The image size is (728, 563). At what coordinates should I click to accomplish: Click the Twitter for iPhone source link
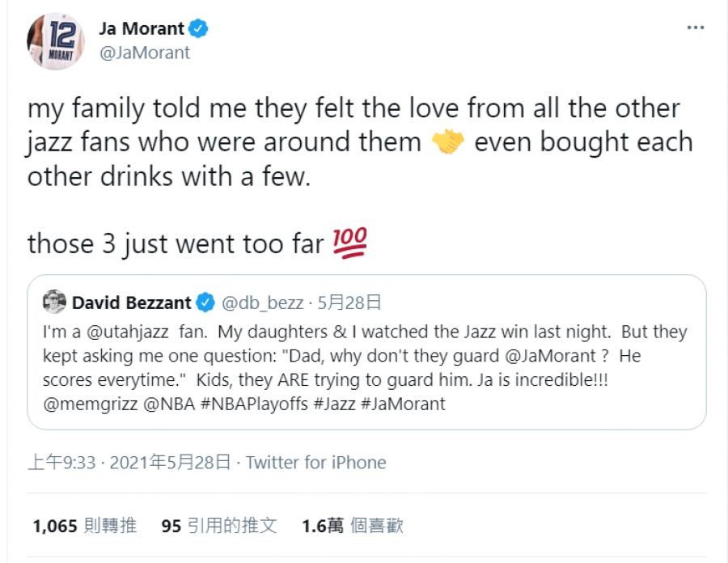(316, 463)
